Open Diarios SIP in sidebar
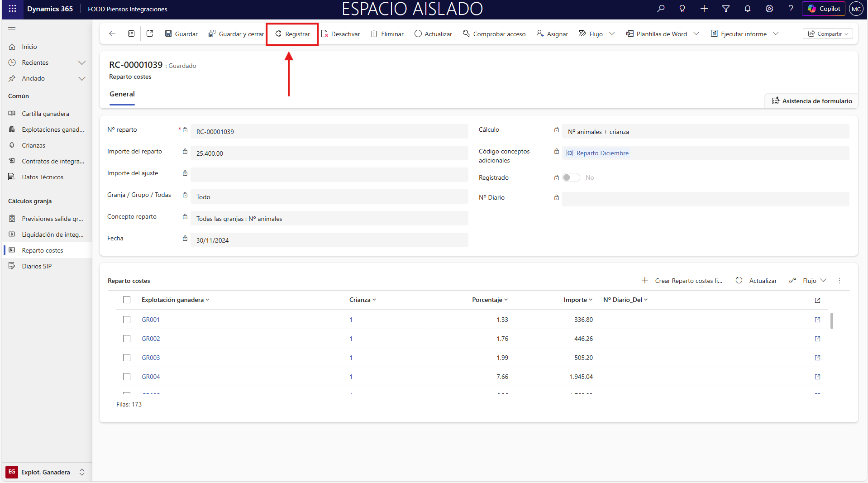This screenshot has height=483, width=868. pos(37,266)
